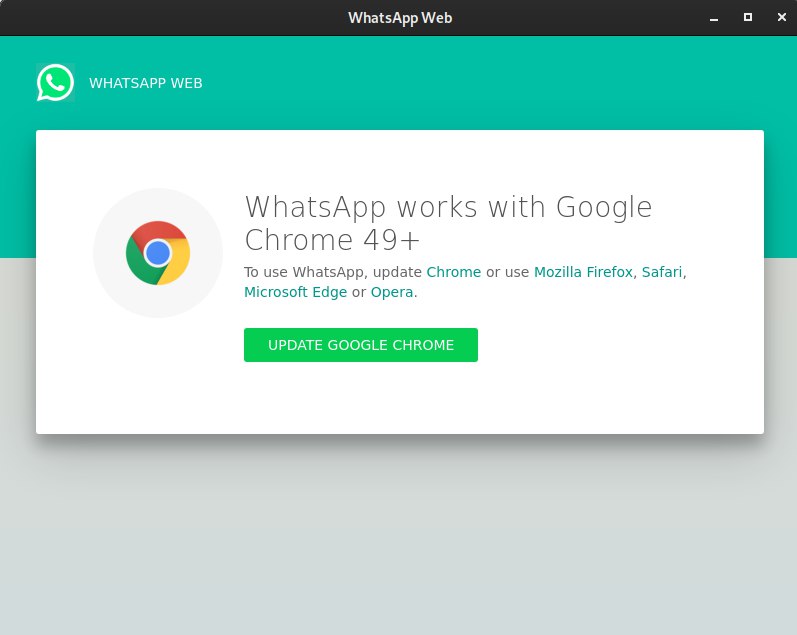Open the Mozilla Firefox link

click(x=583, y=272)
